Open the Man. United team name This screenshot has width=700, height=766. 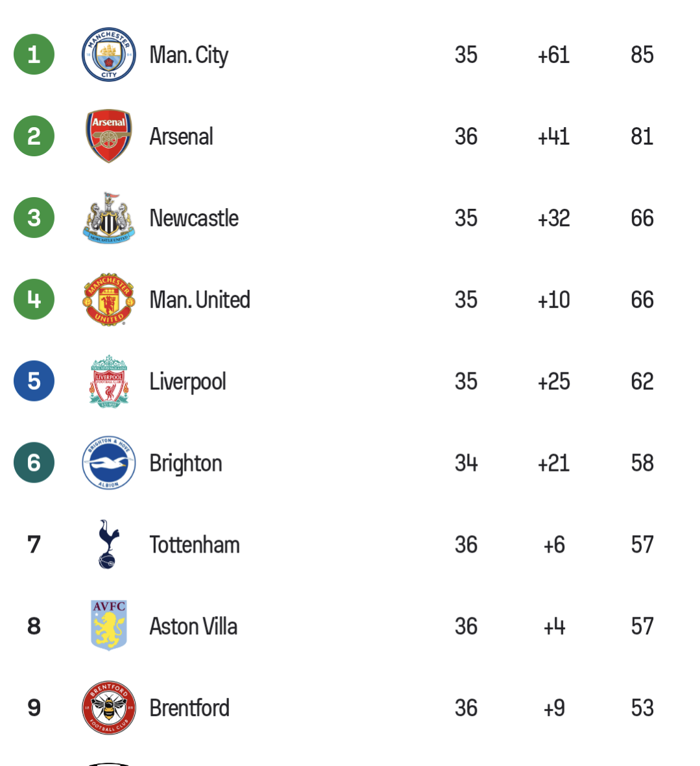point(200,300)
